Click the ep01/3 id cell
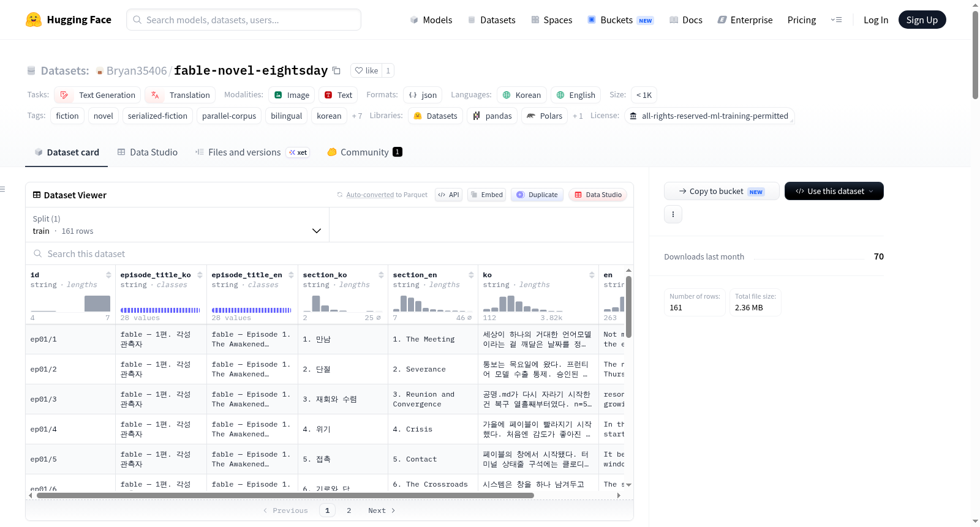Viewport: 980px width, 527px height. pyautogui.click(x=70, y=399)
